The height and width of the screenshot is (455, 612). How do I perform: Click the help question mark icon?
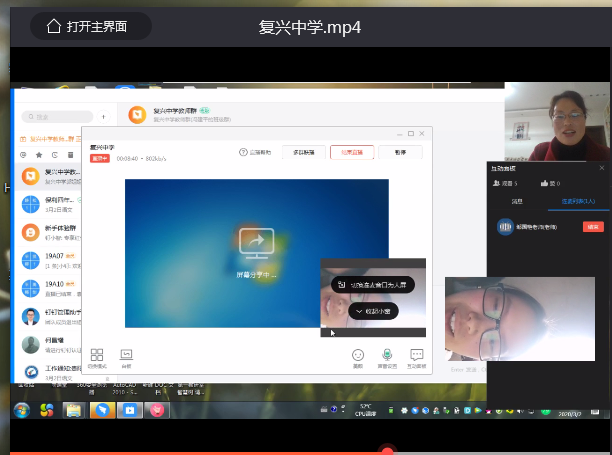coord(243,152)
